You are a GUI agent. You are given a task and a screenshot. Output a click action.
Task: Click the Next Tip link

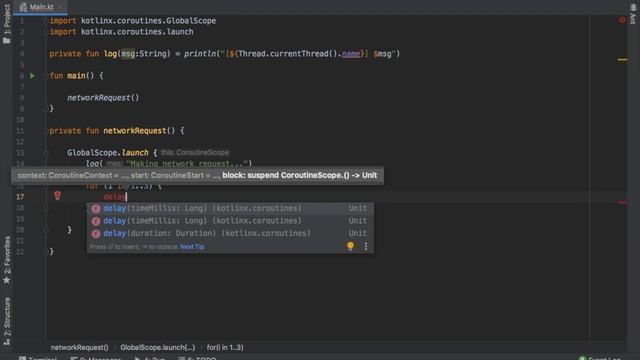192,247
